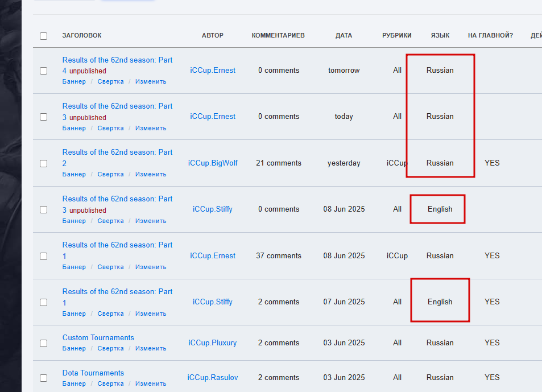Select the checkbox for Part 2 by iCCup.BigWolf
The image size is (542, 392).
pyautogui.click(x=44, y=163)
